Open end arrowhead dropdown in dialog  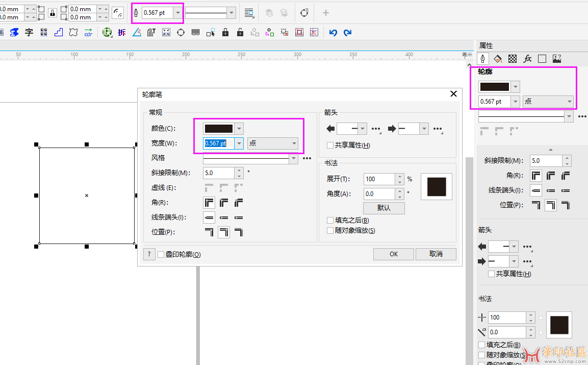coord(424,129)
